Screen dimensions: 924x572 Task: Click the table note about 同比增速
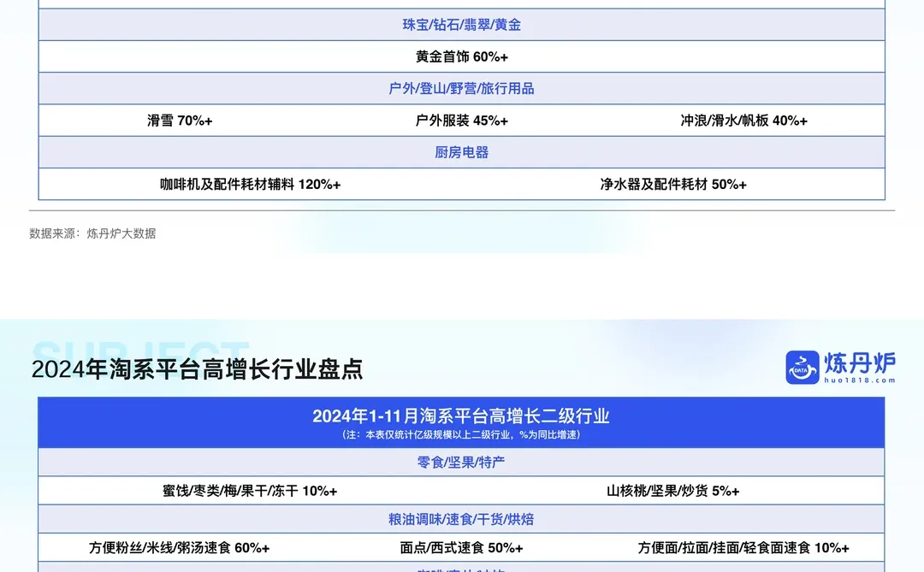click(x=461, y=434)
